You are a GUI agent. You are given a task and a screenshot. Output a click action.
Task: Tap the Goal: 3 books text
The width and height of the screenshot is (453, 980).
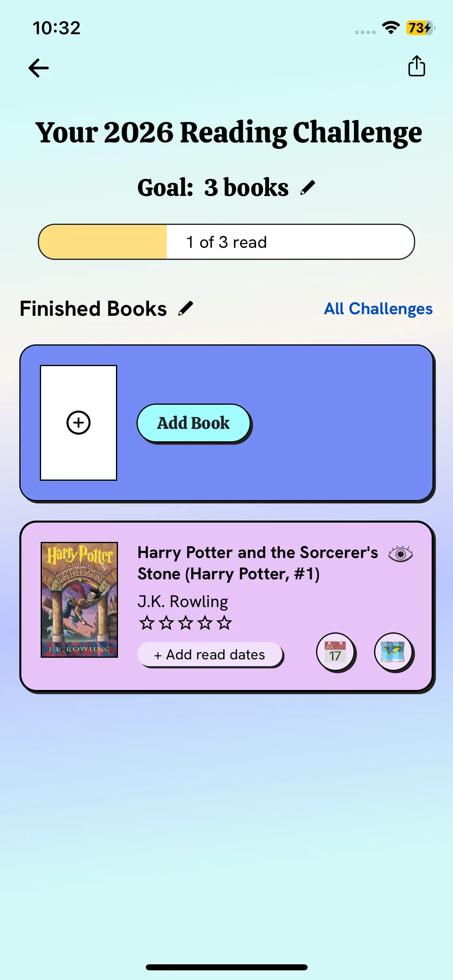[x=213, y=187]
